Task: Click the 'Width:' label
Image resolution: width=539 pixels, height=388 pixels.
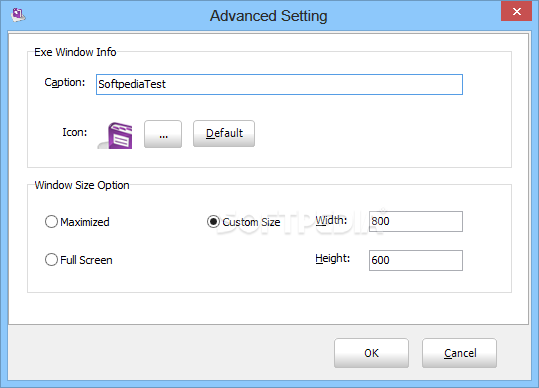Action: coord(331,220)
